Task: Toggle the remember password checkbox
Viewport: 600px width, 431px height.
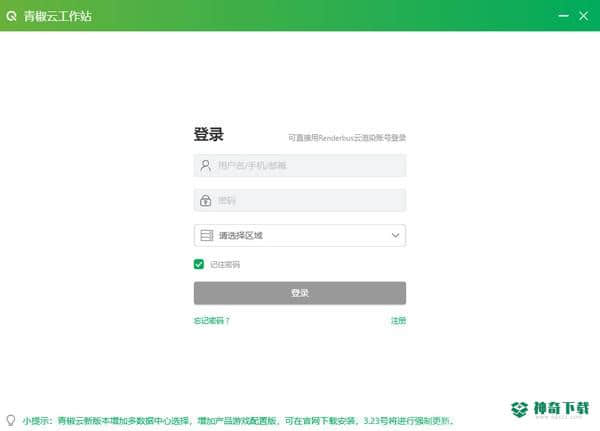Action: coord(199,264)
